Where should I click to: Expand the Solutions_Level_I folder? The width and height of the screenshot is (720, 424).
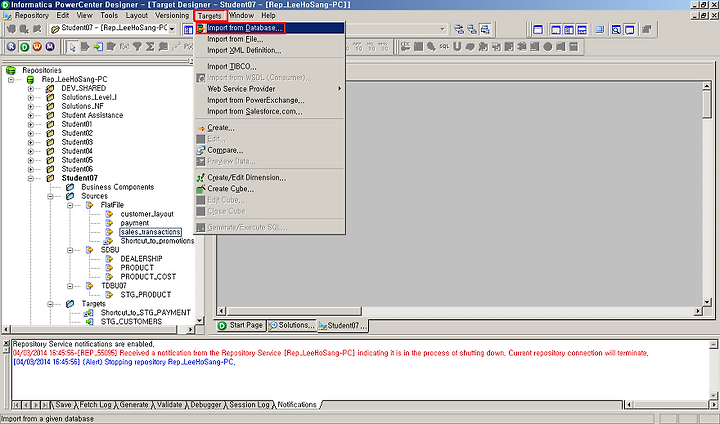click(x=31, y=97)
